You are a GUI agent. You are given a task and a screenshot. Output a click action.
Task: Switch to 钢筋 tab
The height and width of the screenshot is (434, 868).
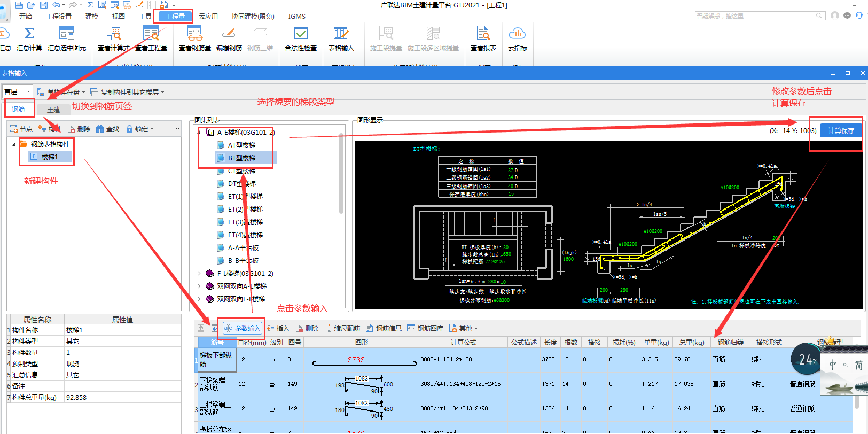(x=18, y=109)
